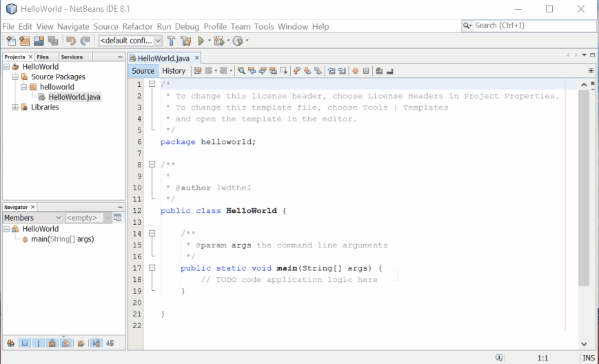
Task: Toggle Show Static Members filter in Navigator
Action: 39,343
